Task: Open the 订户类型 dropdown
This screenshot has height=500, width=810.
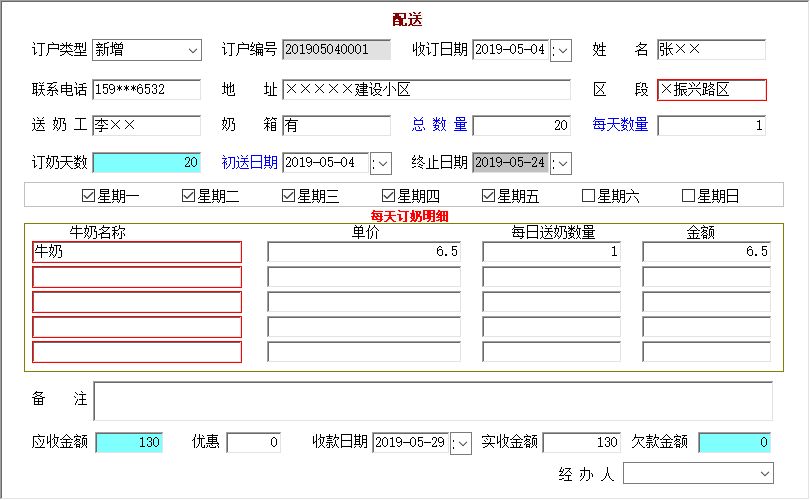Action: pyautogui.click(x=193, y=50)
